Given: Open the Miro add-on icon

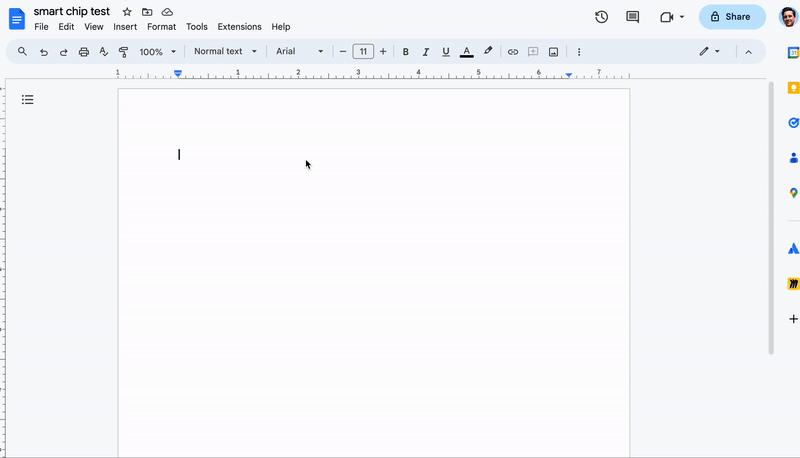Looking at the screenshot, I should coord(793,284).
